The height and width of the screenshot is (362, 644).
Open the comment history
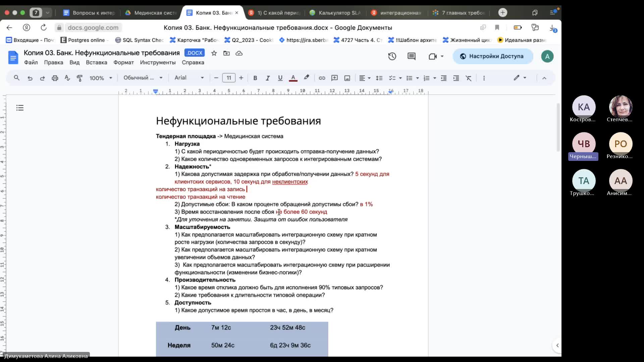coord(411,56)
